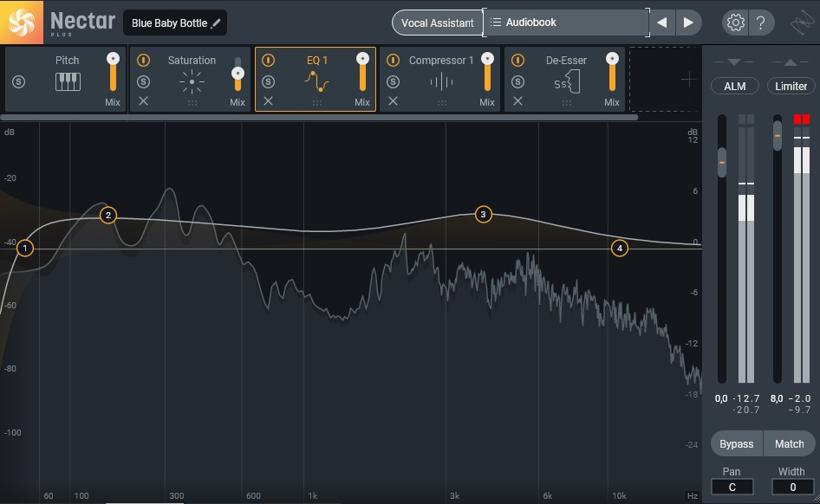Solo the Saturation module
Screen dimensions: 820x504
click(x=143, y=82)
